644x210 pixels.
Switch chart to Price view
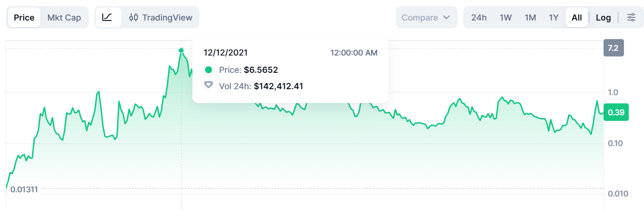coord(24,17)
